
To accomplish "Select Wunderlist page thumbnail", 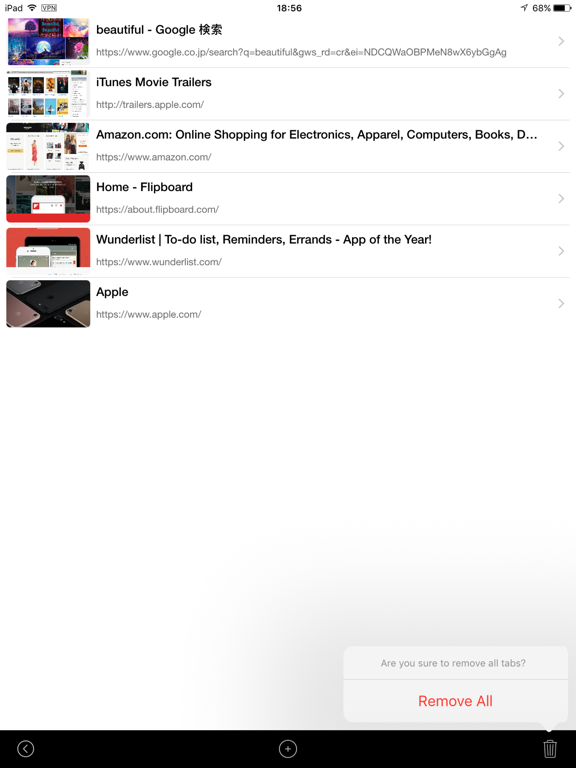I will coord(48,251).
